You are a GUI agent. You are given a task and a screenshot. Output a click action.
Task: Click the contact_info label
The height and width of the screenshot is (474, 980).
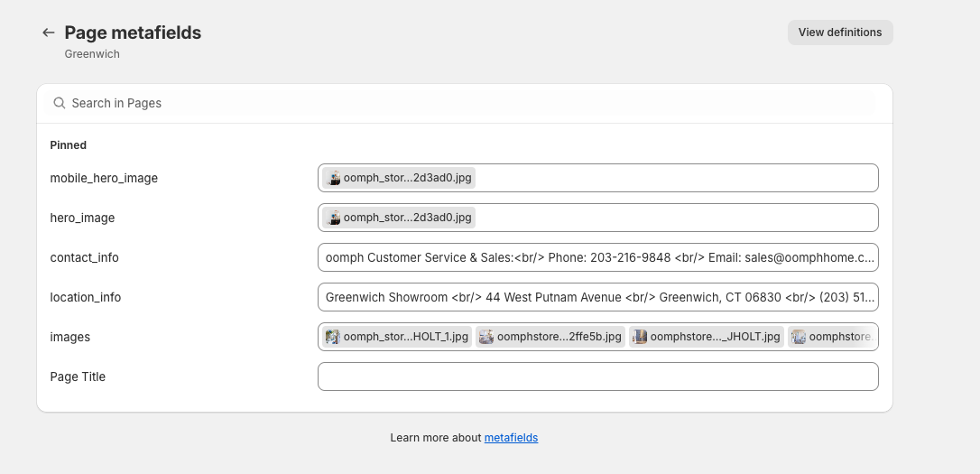pyautogui.click(x=84, y=257)
